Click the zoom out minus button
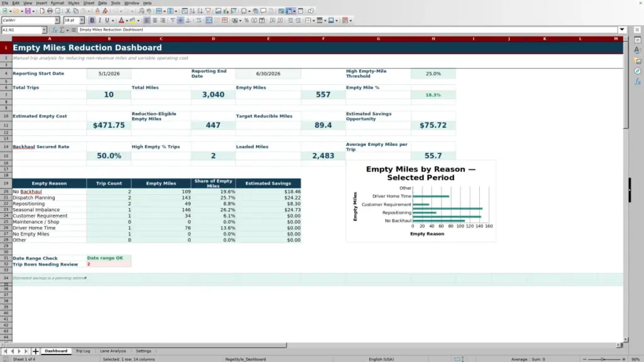 coord(585,359)
